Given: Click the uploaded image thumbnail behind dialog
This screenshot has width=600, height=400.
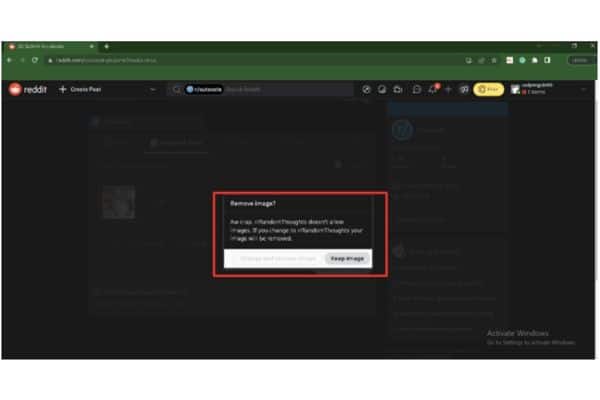Looking at the screenshot, I should 119,202.
